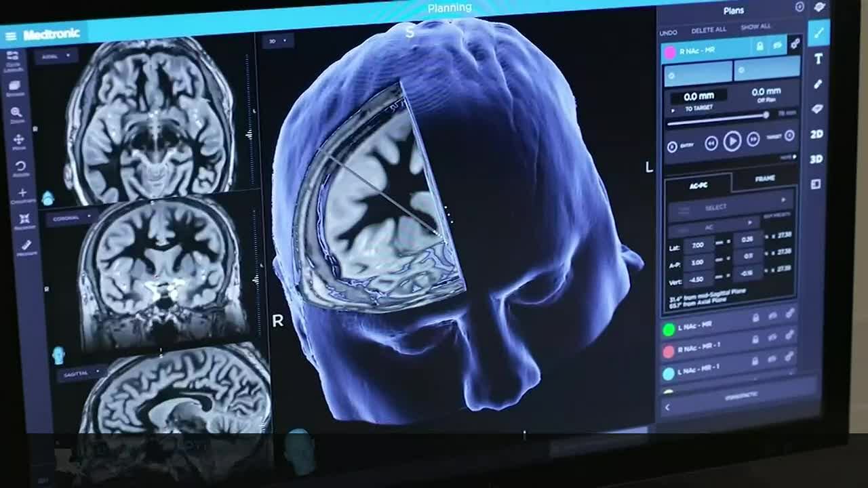This screenshot has width=868, height=488.
Task: Click the Lat value input field
Action: (697, 245)
